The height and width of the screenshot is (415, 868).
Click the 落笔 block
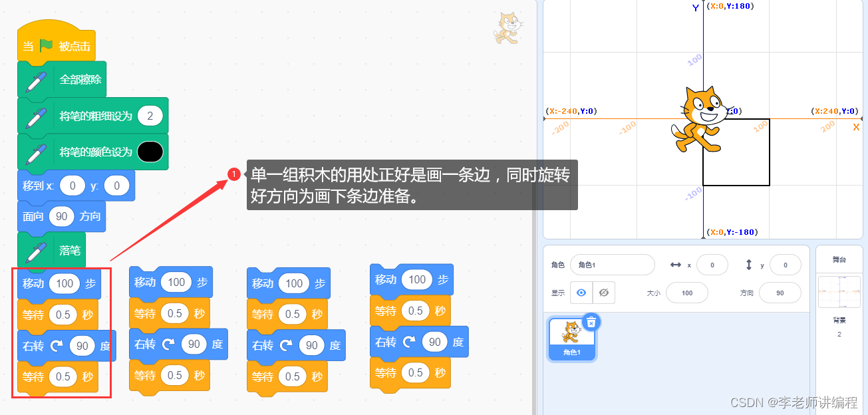pos(51,250)
